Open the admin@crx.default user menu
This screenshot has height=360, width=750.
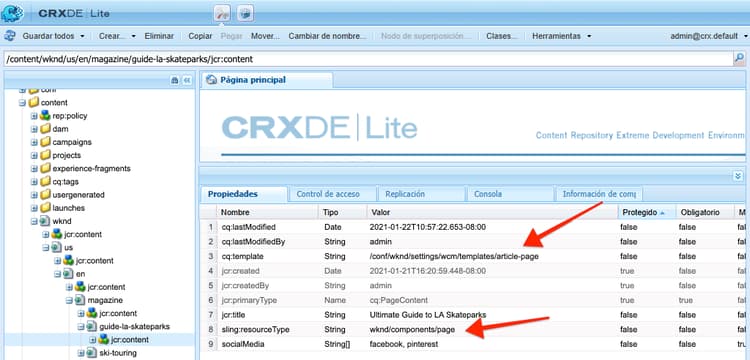pyautogui.click(x=710, y=36)
